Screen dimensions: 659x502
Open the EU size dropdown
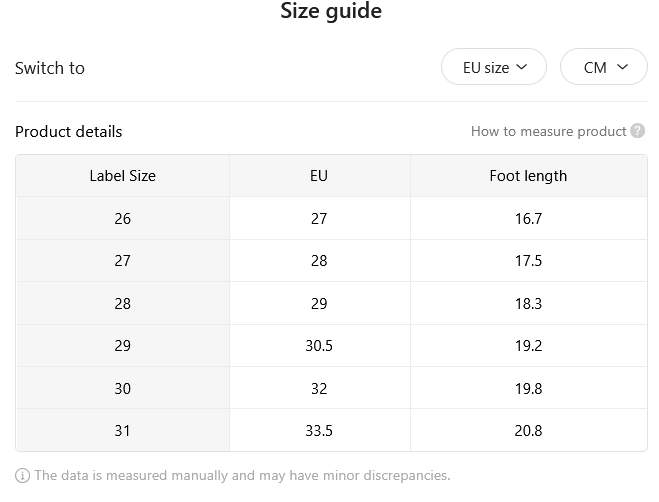tap(494, 67)
